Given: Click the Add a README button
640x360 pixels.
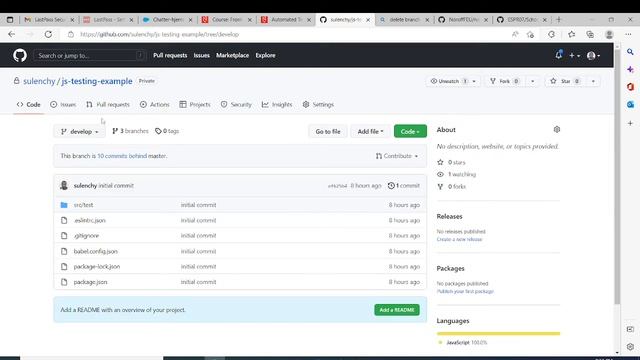Looking at the screenshot, I should pos(397,310).
